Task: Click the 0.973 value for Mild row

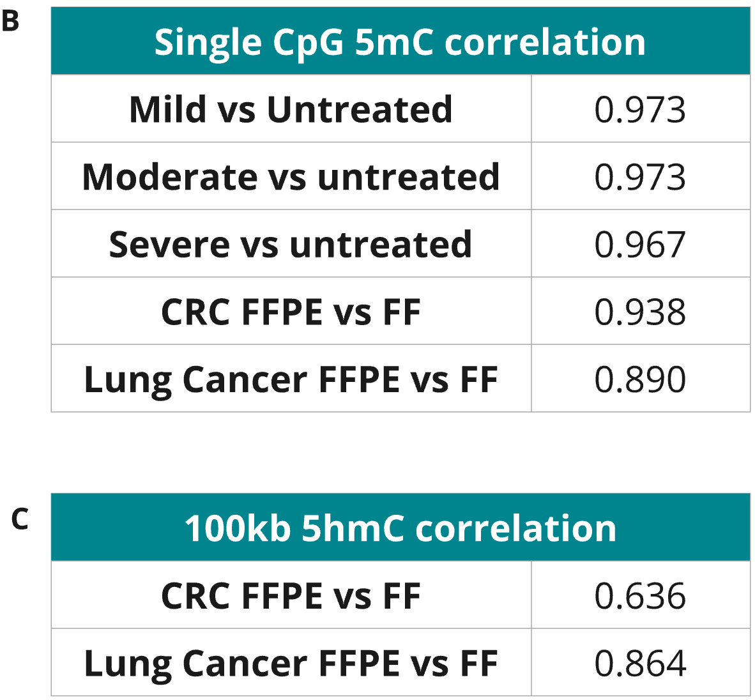Action: pyautogui.click(x=640, y=110)
